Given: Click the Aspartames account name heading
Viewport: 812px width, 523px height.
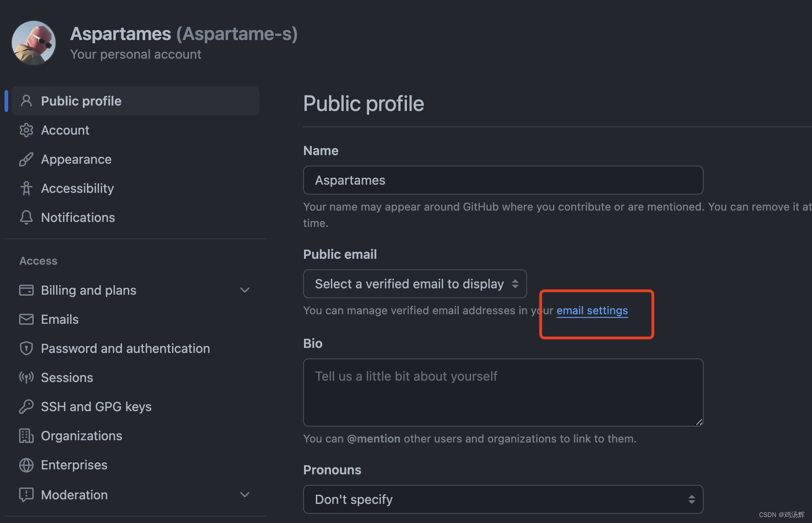Looking at the screenshot, I should 184,34.
